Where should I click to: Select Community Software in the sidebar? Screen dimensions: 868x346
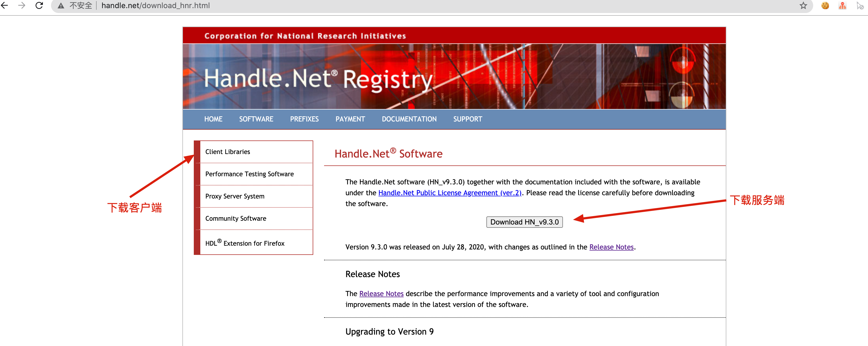pos(256,219)
